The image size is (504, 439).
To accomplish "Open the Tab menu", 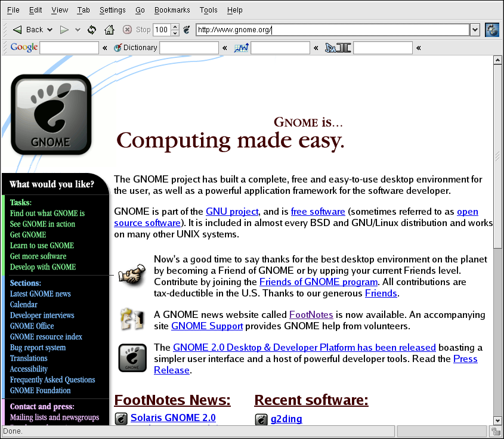I will (84, 10).
